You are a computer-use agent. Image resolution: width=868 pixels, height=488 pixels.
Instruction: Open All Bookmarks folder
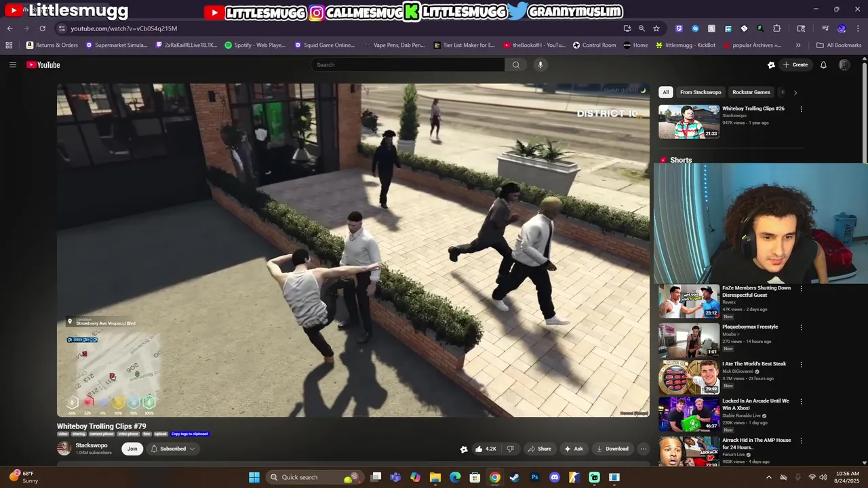tap(839, 45)
